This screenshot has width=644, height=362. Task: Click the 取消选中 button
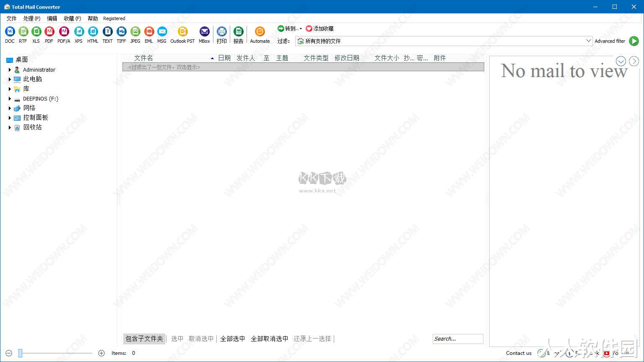coord(201,339)
